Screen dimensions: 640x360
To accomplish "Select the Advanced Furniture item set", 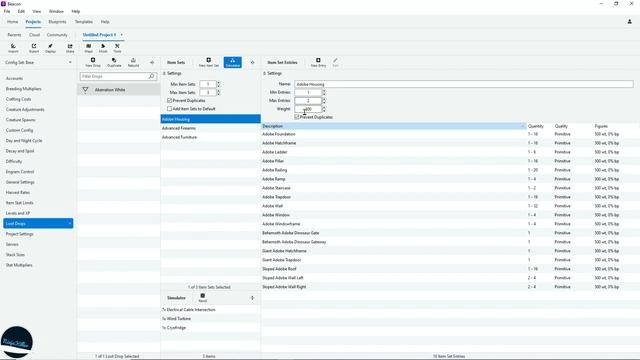I will 211,137.
